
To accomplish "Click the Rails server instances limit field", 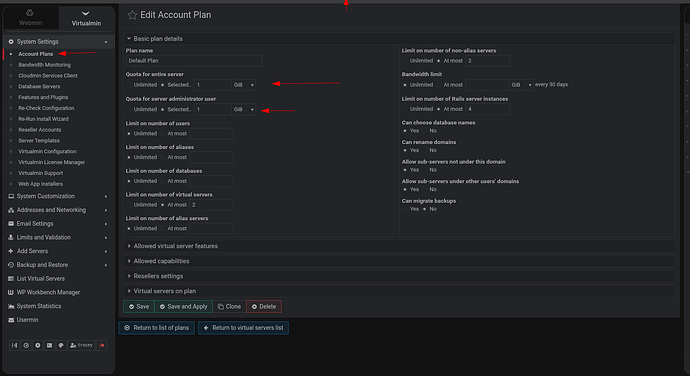I will [x=487, y=109].
